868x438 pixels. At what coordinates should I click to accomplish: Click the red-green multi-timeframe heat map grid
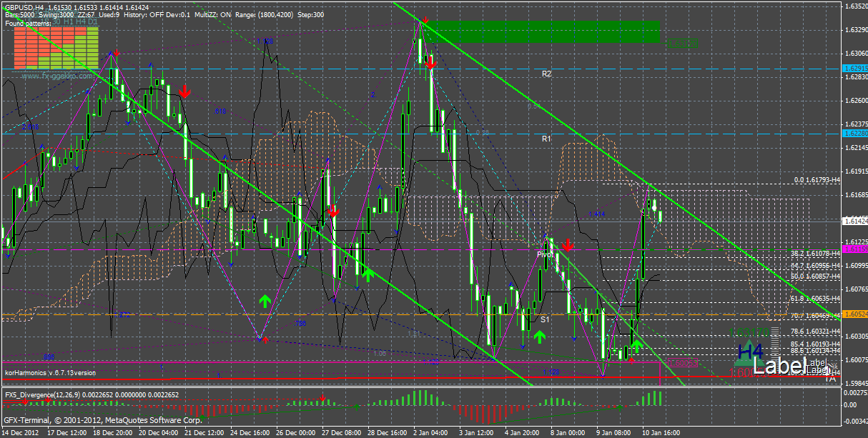click(x=54, y=49)
